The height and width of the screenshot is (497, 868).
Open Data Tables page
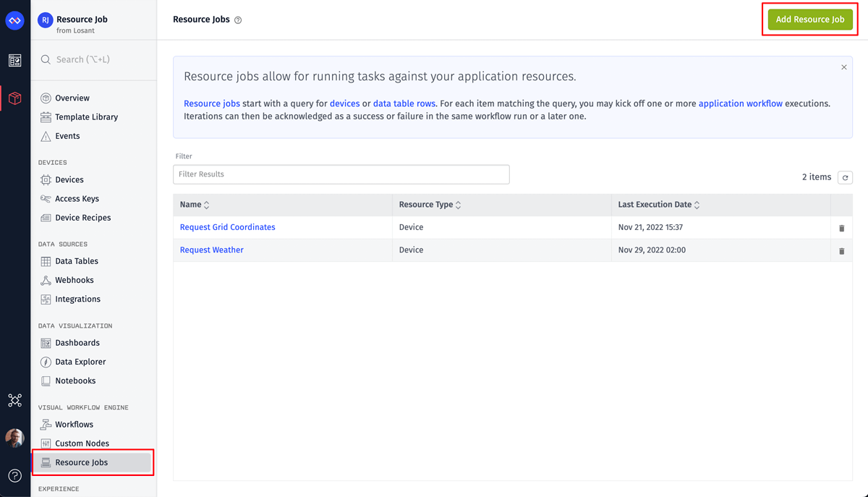point(77,261)
